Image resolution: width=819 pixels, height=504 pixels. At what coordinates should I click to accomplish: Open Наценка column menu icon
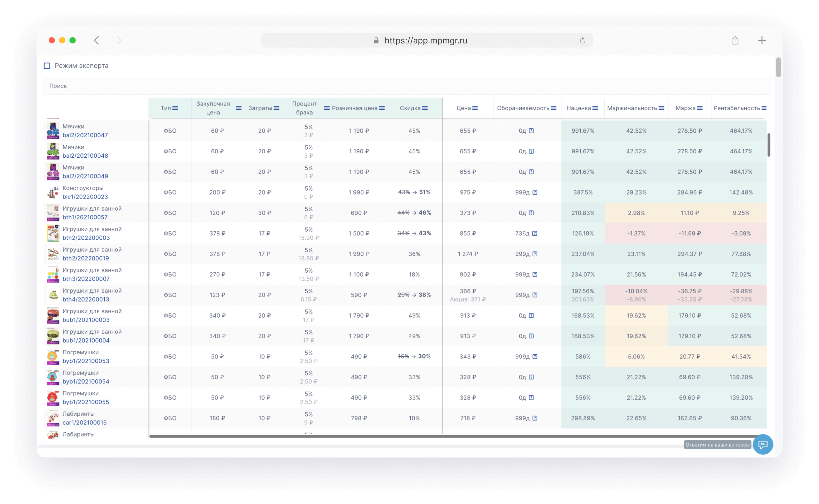point(595,108)
